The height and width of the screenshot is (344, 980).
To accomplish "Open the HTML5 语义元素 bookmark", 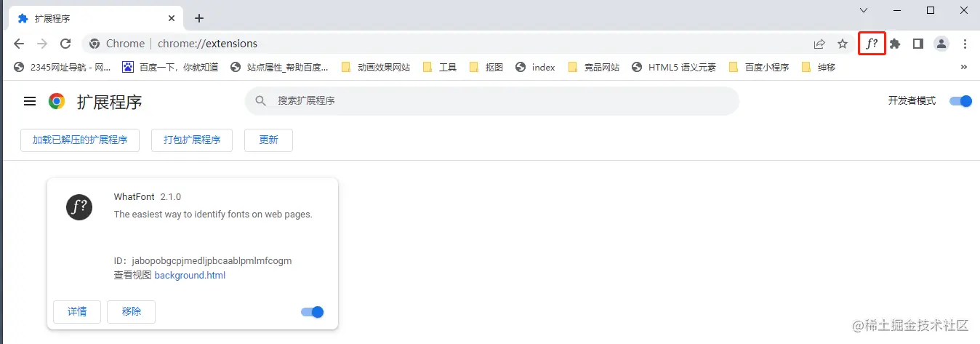I will pos(673,67).
